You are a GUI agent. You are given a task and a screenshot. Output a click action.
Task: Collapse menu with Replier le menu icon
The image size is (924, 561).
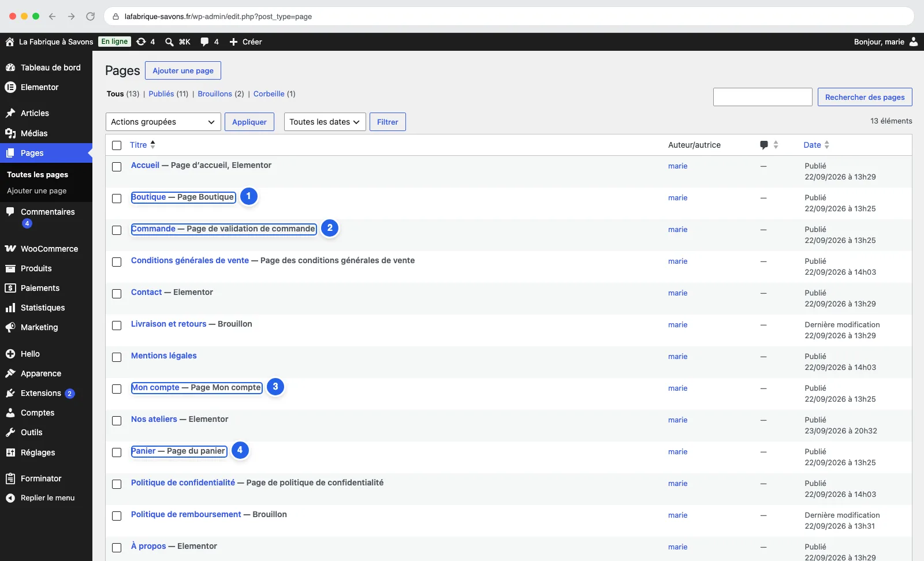coord(10,498)
